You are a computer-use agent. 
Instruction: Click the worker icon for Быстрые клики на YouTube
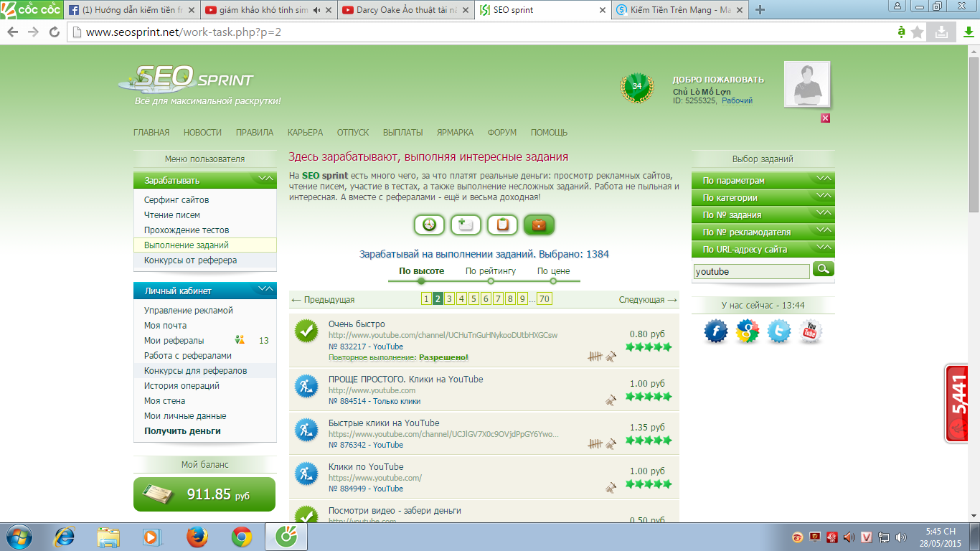(x=306, y=430)
